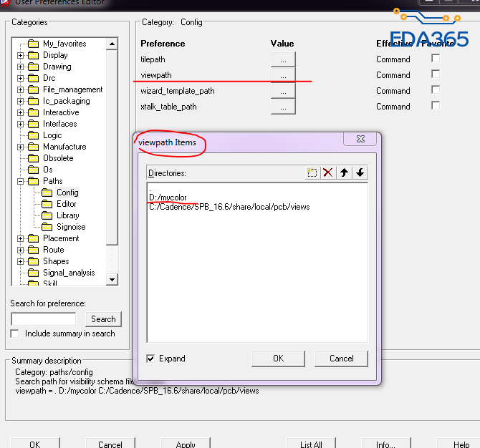This screenshot has height=448, width=480.
Task: Open wizard_template_path value editor button
Action: pos(283,91)
